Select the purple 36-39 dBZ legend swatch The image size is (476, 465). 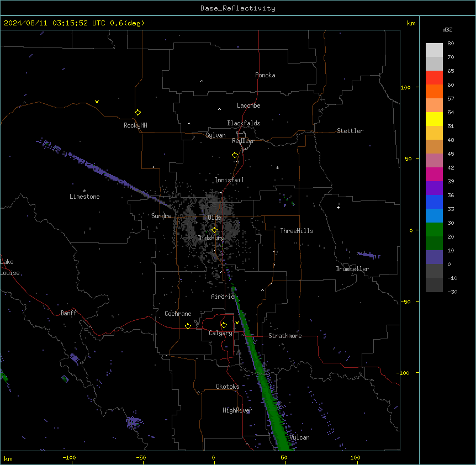(434, 188)
